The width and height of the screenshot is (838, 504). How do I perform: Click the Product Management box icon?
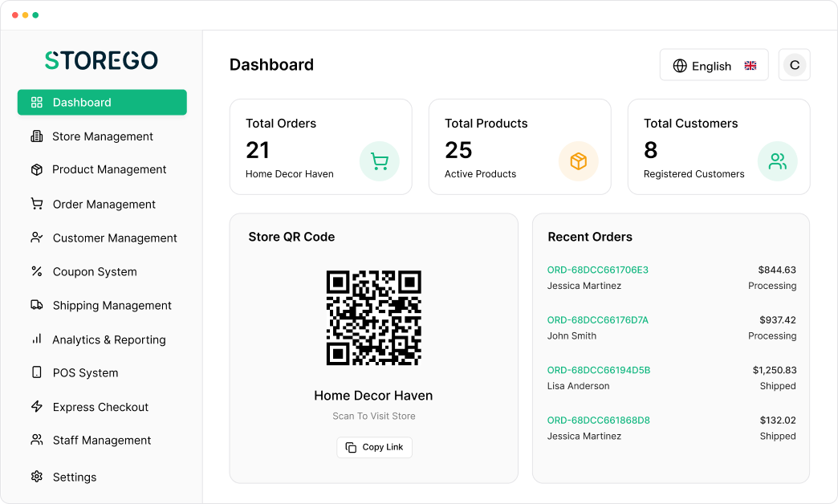(x=36, y=169)
